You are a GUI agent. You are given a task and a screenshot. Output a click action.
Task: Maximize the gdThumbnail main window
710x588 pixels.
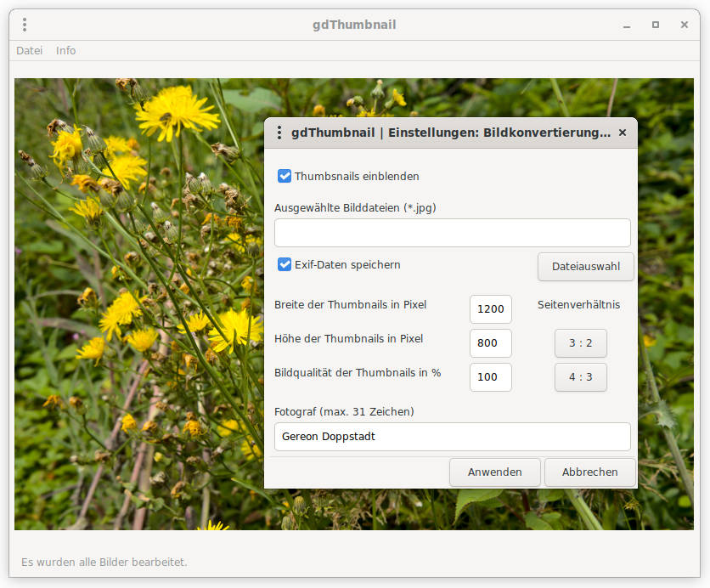[656, 25]
